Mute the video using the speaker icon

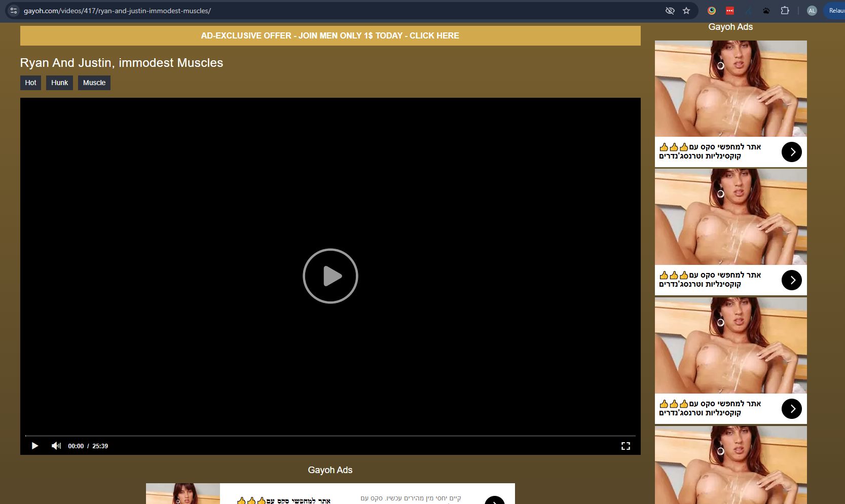tap(56, 446)
